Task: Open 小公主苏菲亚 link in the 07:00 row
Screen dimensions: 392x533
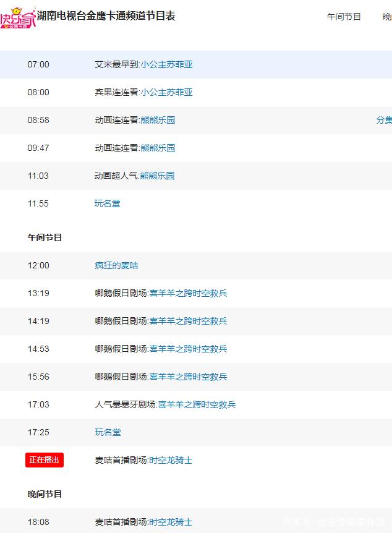Action: click(x=166, y=64)
